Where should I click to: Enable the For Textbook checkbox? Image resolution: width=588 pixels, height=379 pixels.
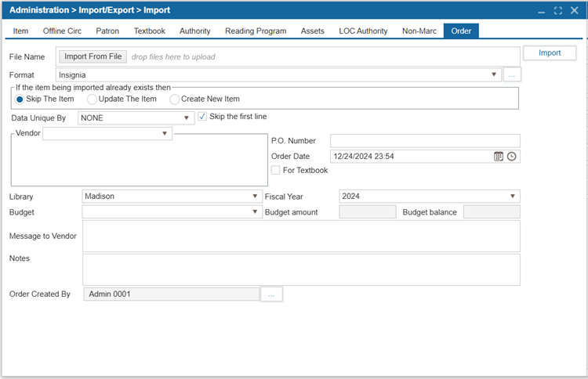click(x=275, y=170)
